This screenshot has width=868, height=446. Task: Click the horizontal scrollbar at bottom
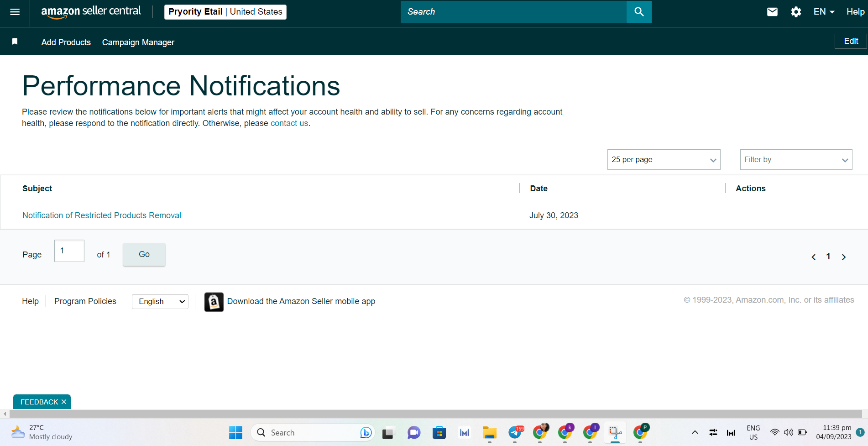tap(435, 414)
